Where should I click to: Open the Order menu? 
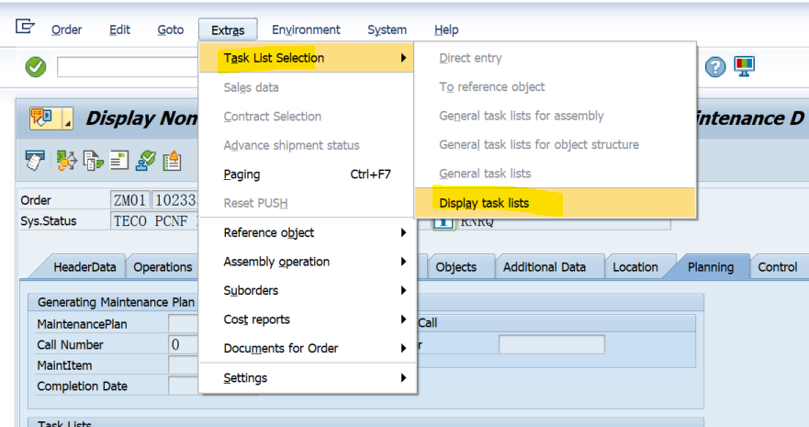[67, 30]
